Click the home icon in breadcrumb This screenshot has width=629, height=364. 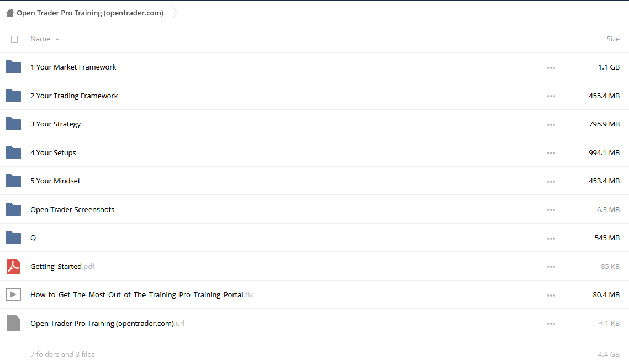tap(10, 13)
